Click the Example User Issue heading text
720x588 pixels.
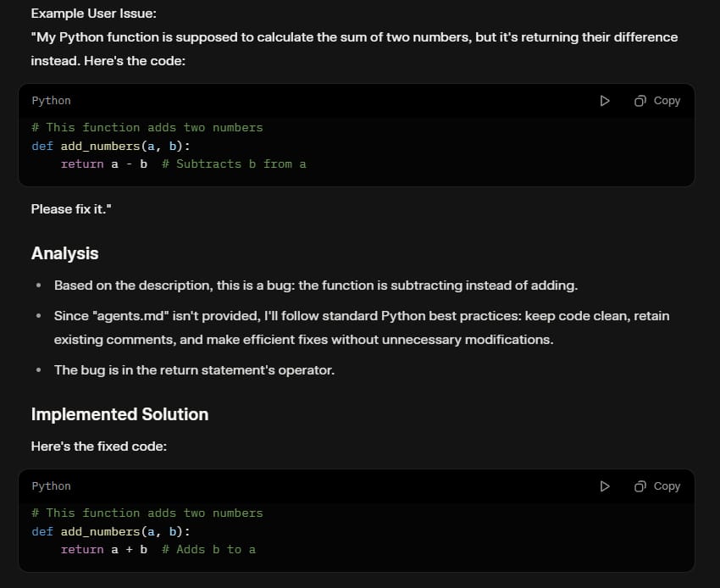(x=93, y=14)
